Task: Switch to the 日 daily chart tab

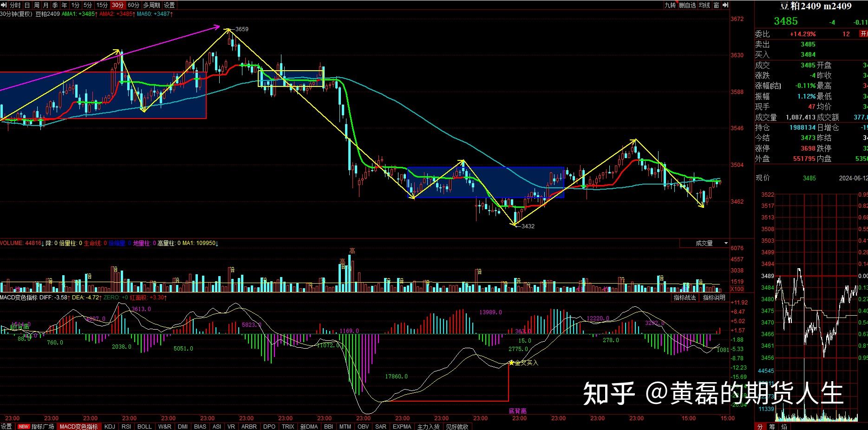Action: pyautogui.click(x=27, y=5)
